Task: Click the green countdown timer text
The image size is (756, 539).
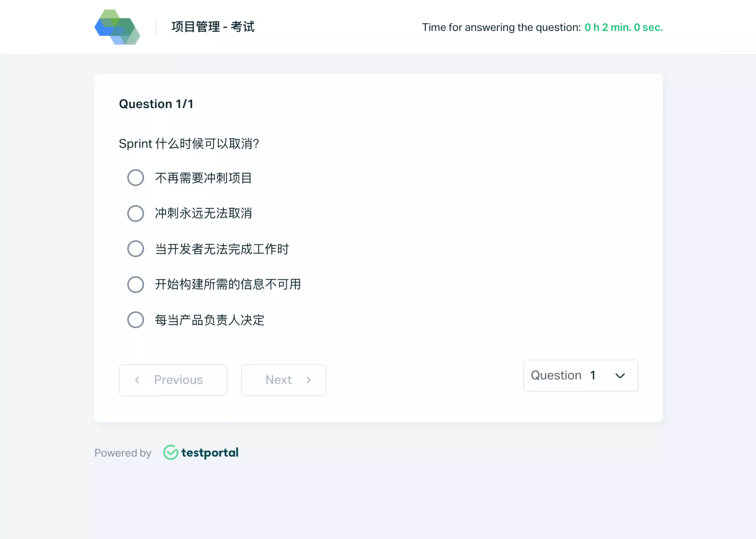Action: (623, 28)
